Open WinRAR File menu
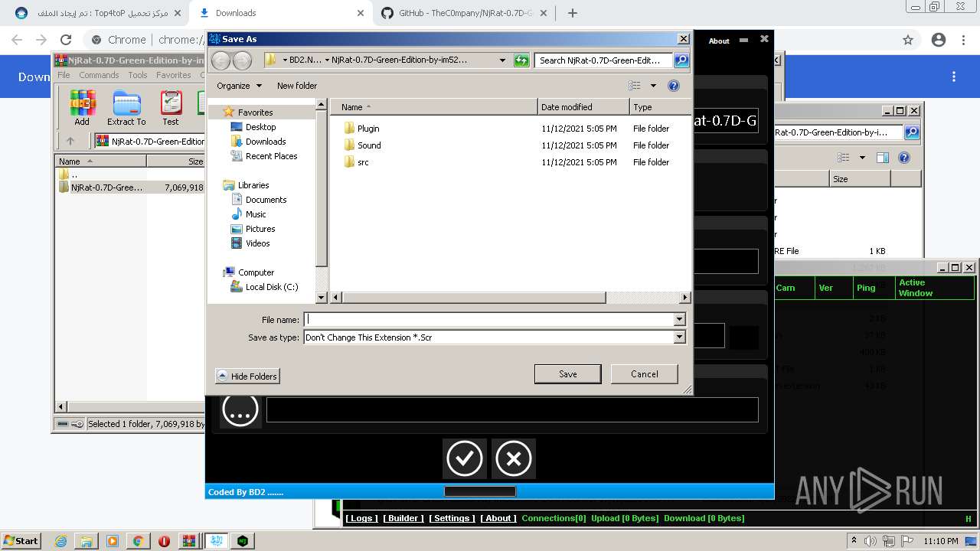Screen dimensions: 980x551 tap(64, 75)
